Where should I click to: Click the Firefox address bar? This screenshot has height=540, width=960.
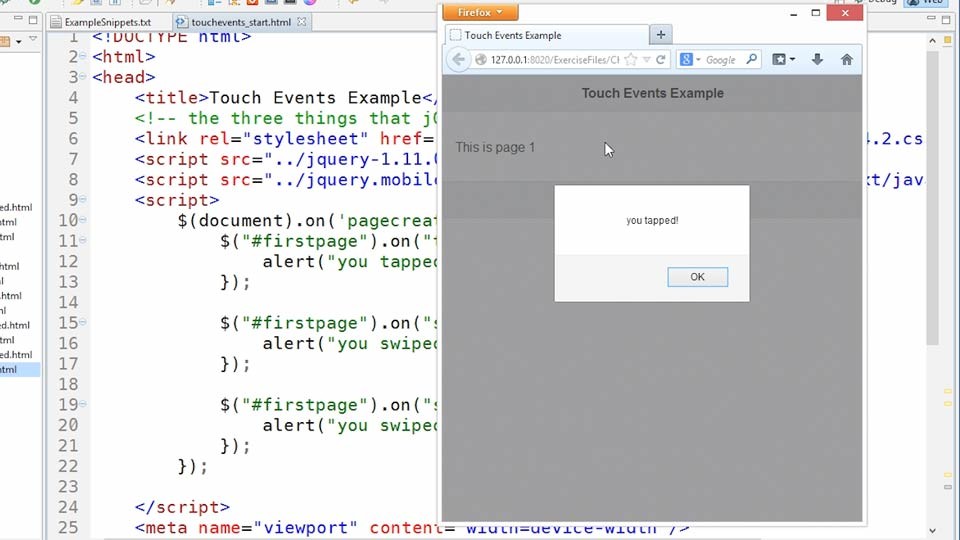coord(554,59)
